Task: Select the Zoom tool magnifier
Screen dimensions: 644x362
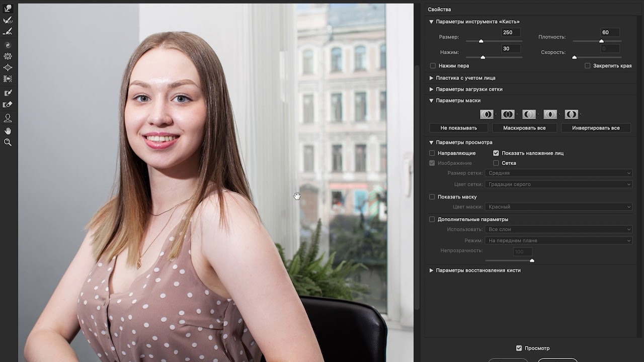Action: coord(8,142)
